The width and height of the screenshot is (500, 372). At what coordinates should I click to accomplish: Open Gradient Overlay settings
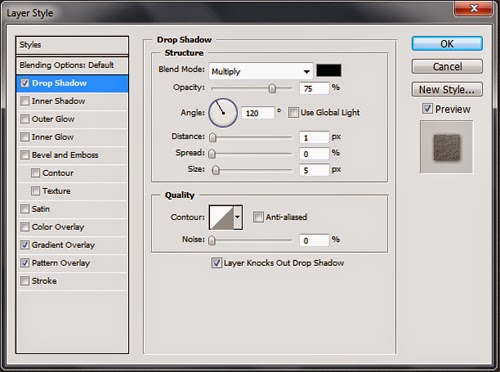pos(63,245)
